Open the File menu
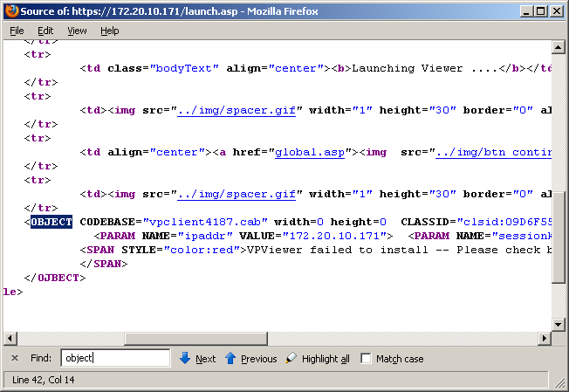Viewport: 569px width, 392px height. coord(17,31)
